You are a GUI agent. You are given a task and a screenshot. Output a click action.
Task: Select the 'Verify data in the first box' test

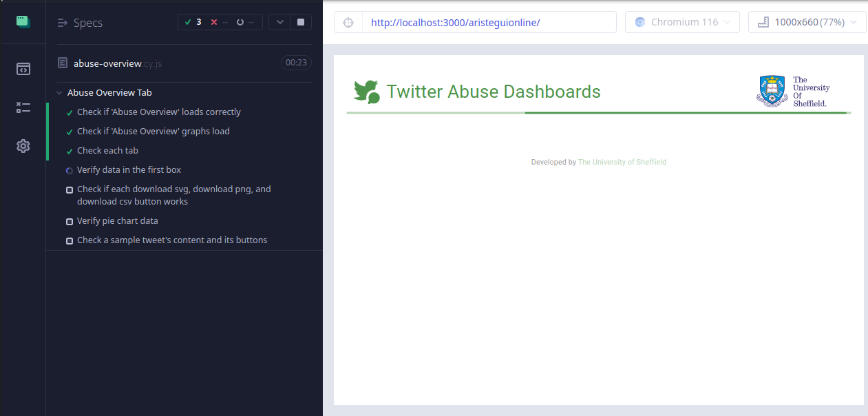(x=129, y=170)
